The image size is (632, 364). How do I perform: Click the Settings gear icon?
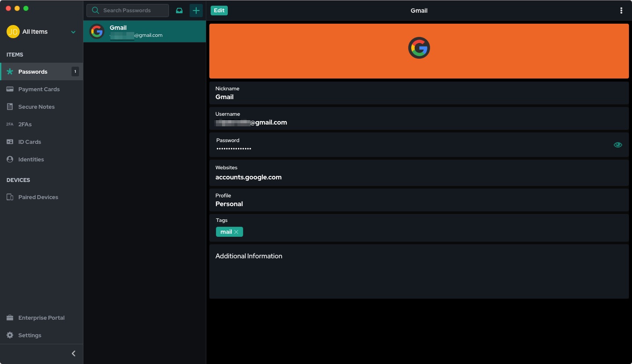[x=10, y=335]
